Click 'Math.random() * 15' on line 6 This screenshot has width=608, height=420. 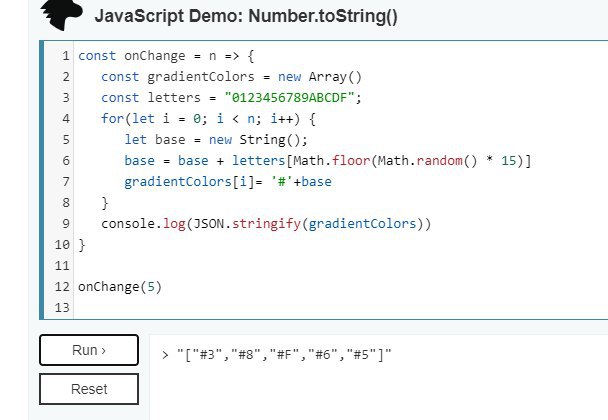click(x=447, y=161)
